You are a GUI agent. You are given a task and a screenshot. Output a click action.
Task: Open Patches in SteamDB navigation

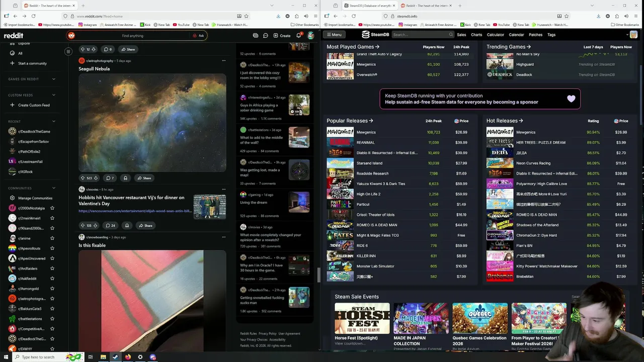tap(535, 35)
